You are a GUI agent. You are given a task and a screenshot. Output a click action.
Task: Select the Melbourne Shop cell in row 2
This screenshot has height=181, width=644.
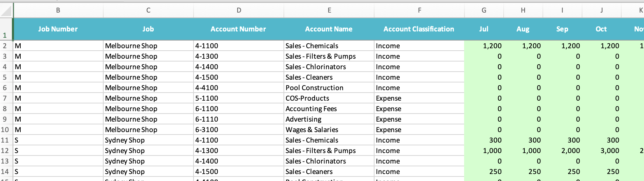pyautogui.click(x=148, y=46)
